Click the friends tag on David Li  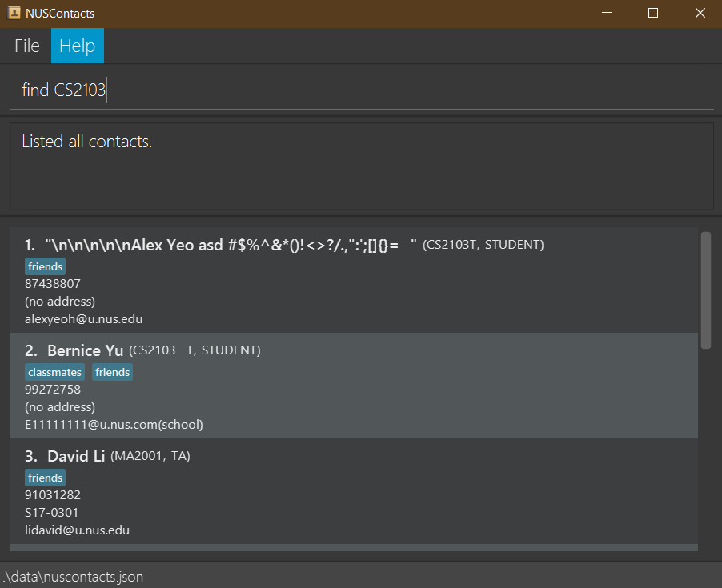45,478
